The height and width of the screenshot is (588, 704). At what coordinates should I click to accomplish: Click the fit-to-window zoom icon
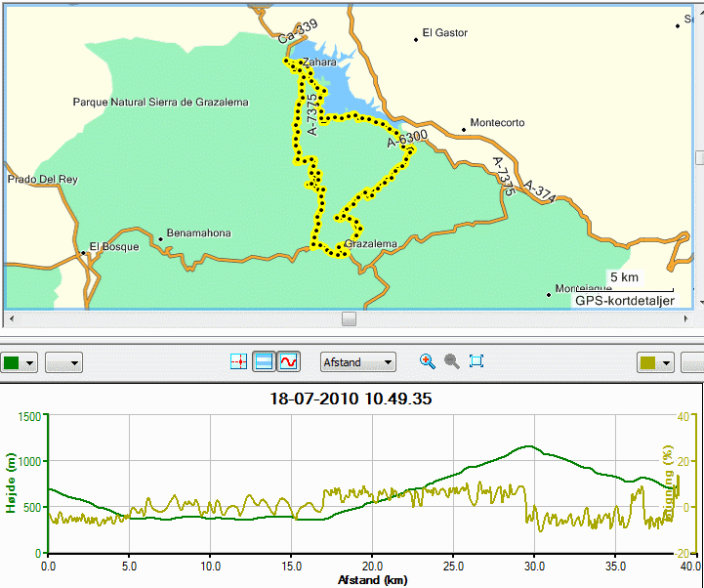click(x=476, y=360)
